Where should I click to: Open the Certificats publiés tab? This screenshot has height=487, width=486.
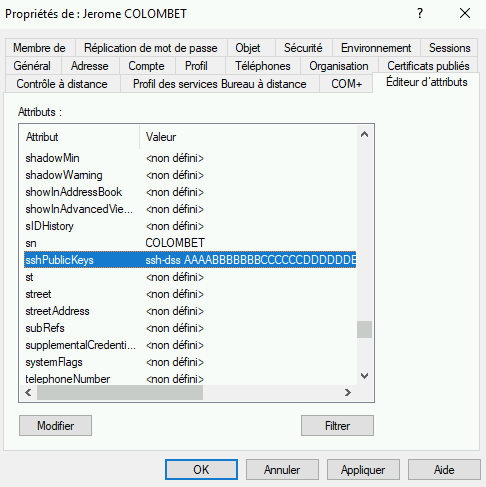[x=428, y=66]
